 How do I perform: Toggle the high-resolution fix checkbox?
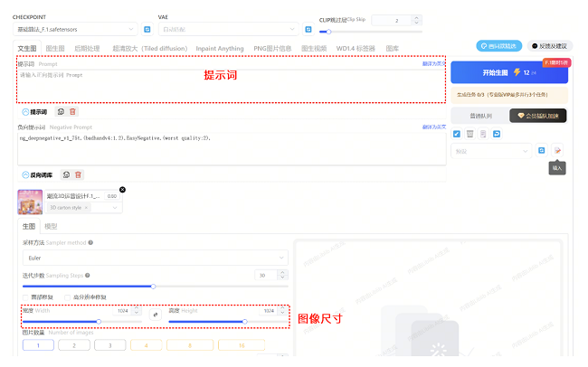(x=67, y=296)
